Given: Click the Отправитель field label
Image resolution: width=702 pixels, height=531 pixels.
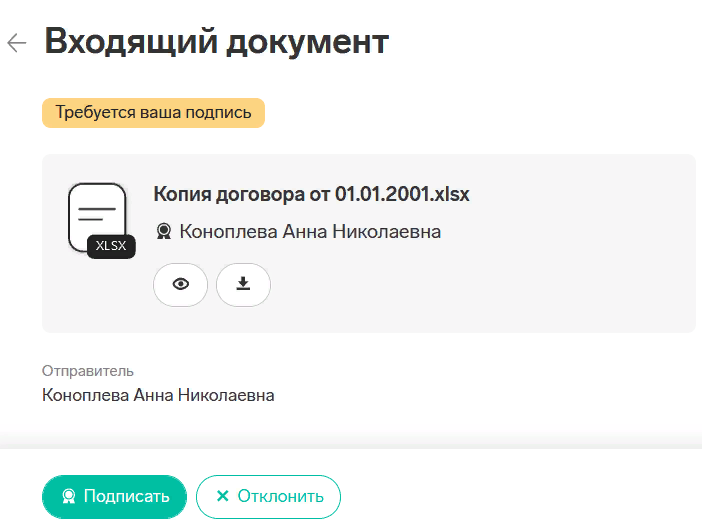Looking at the screenshot, I should coord(88,371).
